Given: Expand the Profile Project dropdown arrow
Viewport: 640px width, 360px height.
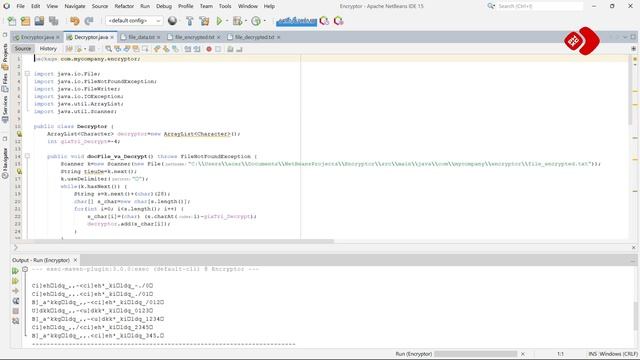Looking at the screenshot, I should [264, 21].
